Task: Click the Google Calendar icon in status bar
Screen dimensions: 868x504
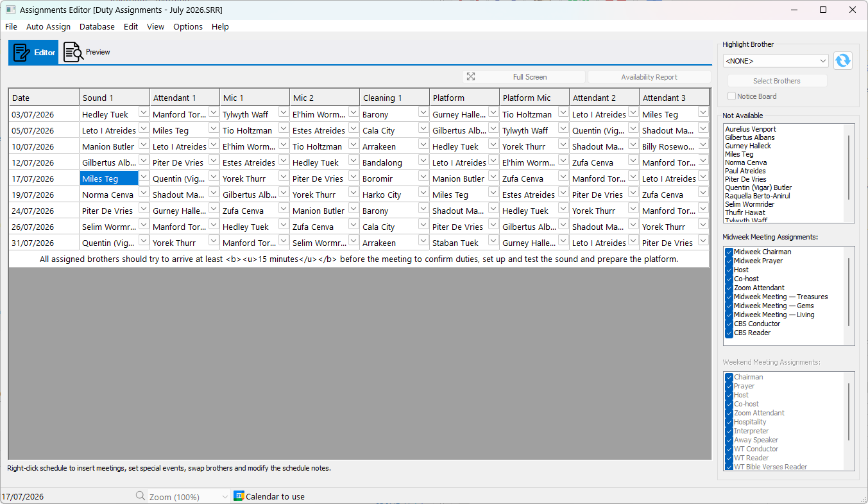Action: click(239, 496)
